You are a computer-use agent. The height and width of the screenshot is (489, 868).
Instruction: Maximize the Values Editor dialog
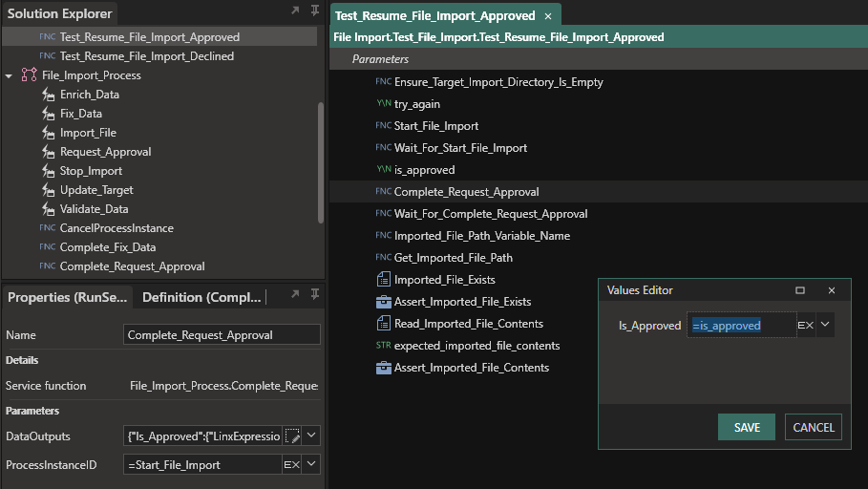800,290
